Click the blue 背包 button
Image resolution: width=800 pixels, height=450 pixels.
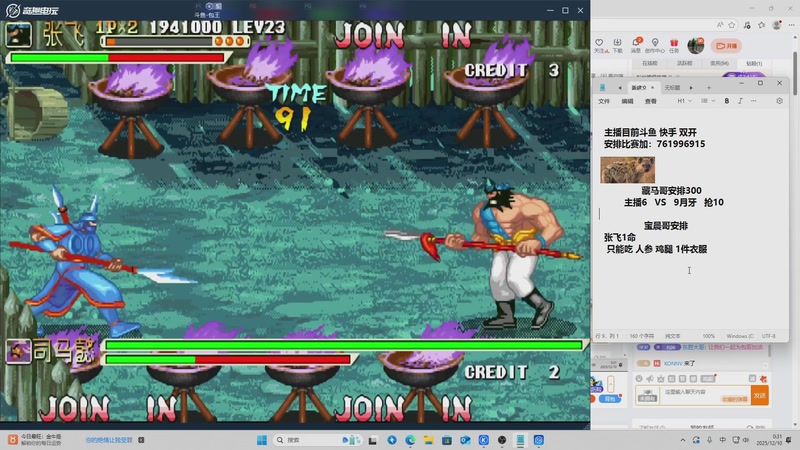610,399
